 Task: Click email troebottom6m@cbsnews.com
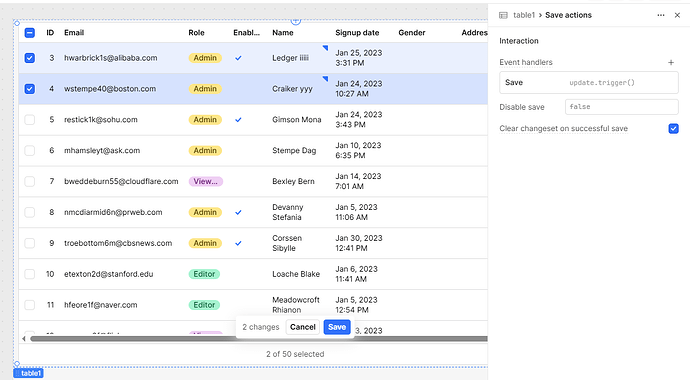click(118, 243)
